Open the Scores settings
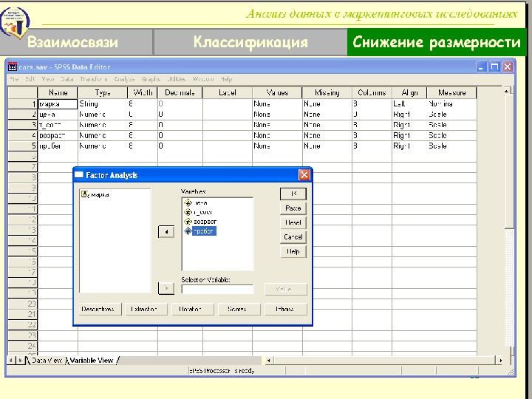 [x=239, y=309]
